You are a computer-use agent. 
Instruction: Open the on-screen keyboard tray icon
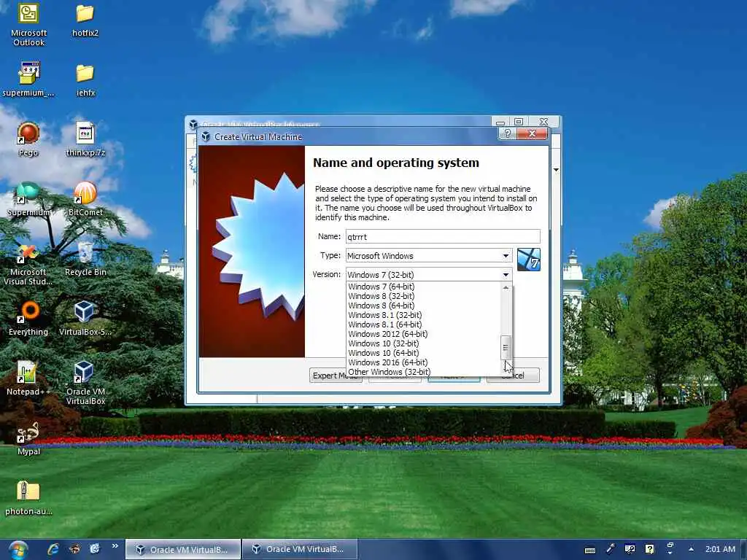tap(589, 550)
